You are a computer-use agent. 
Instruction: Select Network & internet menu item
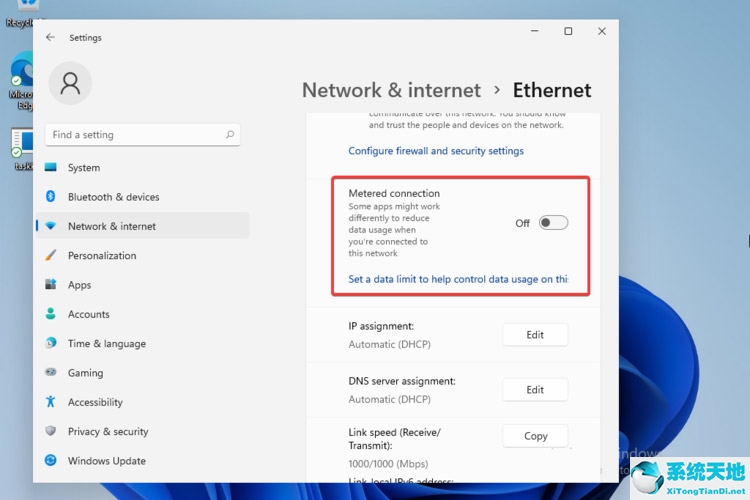tap(112, 226)
